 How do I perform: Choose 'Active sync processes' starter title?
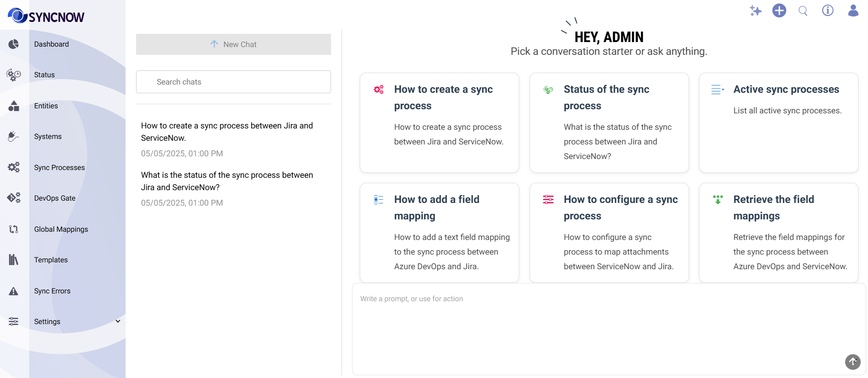point(786,89)
